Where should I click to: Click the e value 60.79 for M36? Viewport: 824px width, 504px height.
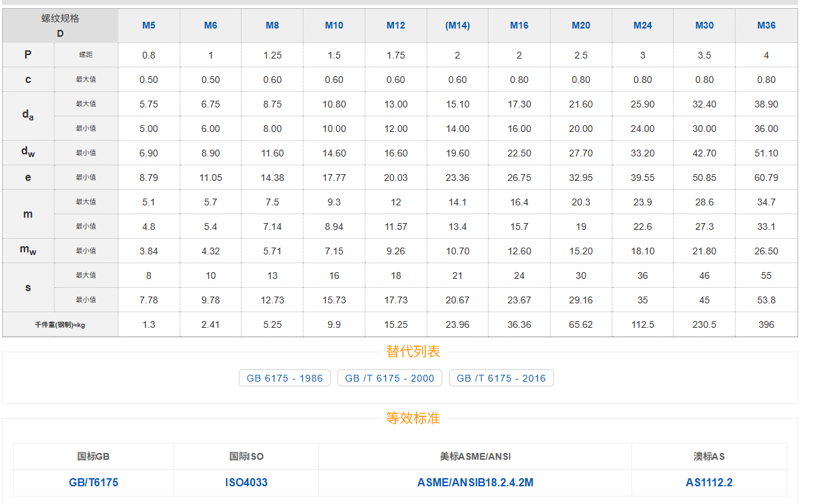pos(766,178)
